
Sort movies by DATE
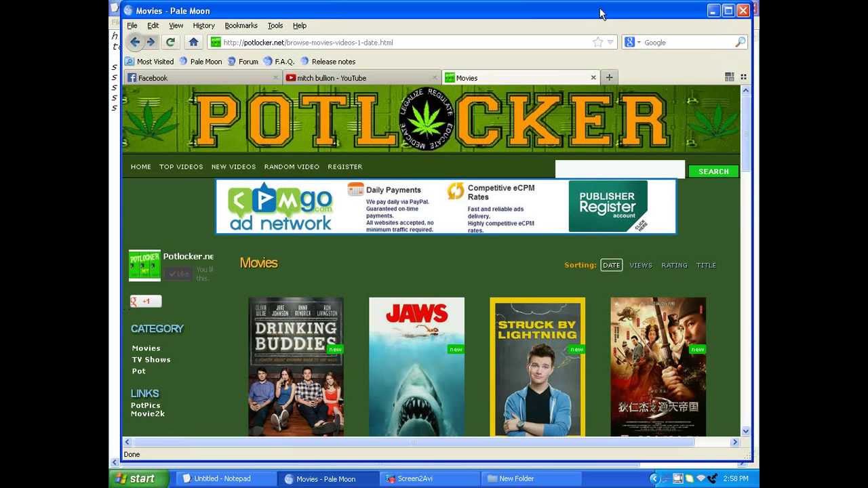pyautogui.click(x=612, y=265)
